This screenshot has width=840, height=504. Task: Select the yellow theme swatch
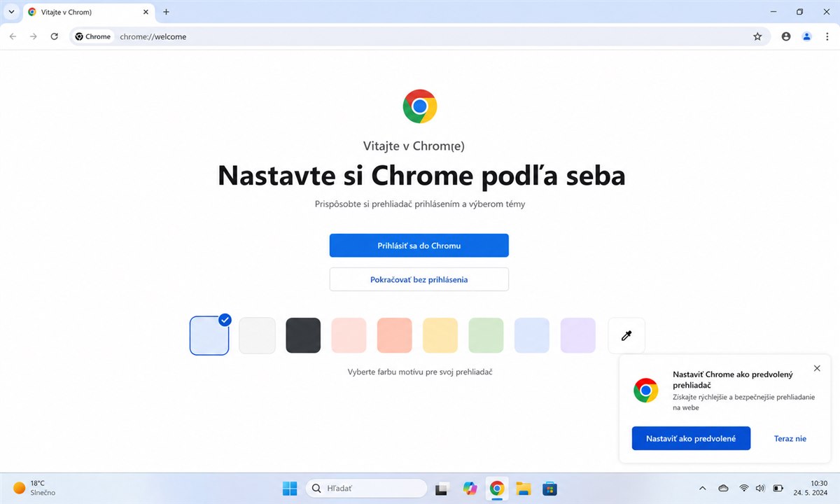440,335
